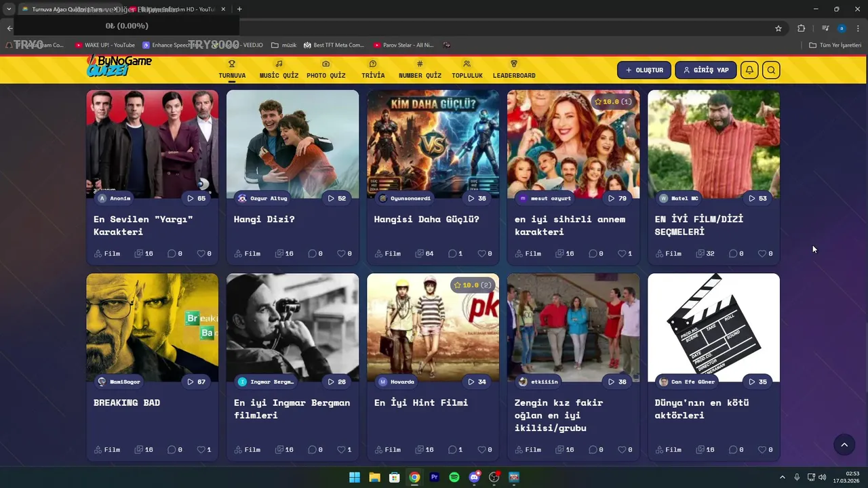Image resolution: width=868 pixels, height=488 pixels.
Task: Click the BREAKING BAD title
Action: coord(127,403)
